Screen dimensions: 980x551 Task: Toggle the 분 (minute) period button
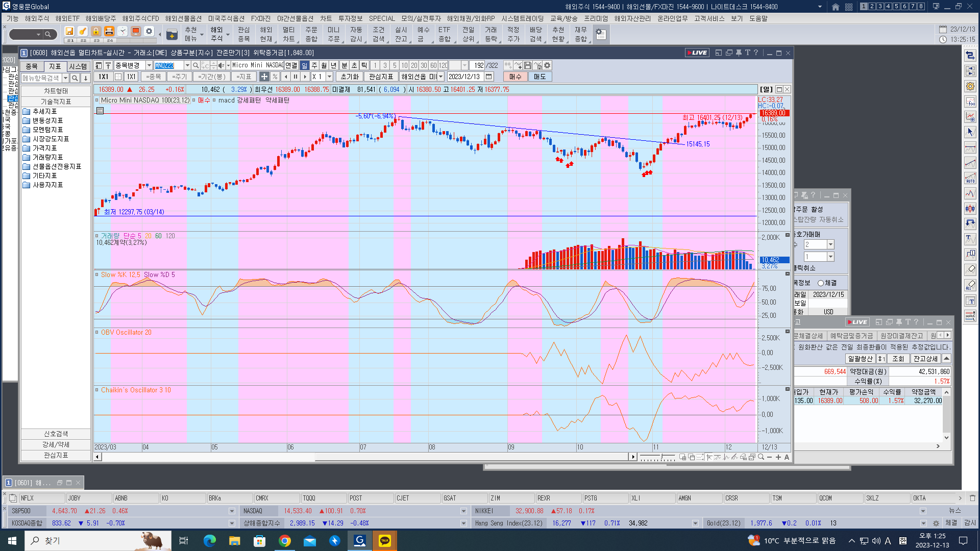coord(345,65)
